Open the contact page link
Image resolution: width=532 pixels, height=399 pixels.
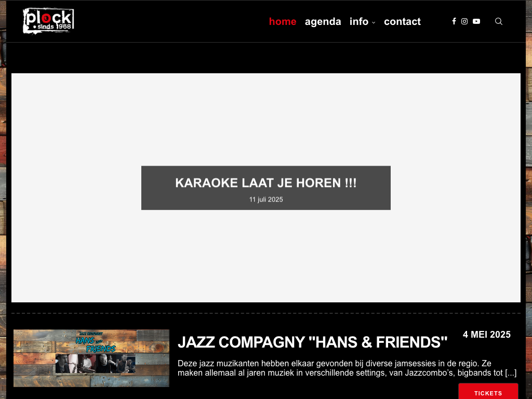point(402,21)
